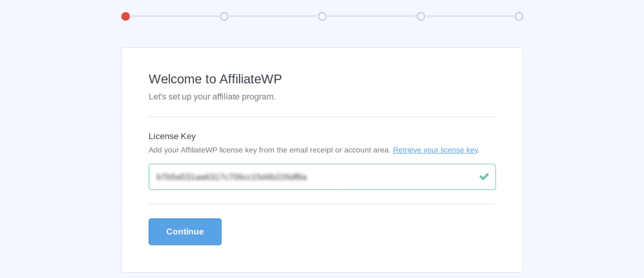This screenshot has height=278, width=644.
Task: Click progress line between third and fourth steps
Action: point(371,16)
